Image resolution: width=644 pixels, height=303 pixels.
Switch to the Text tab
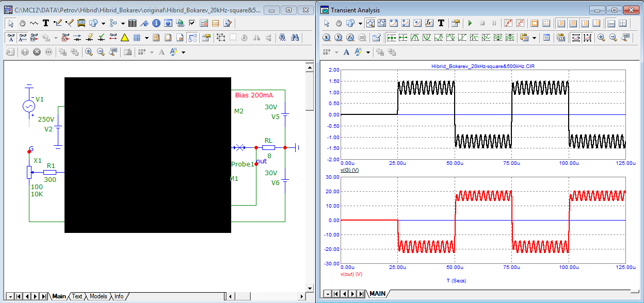(77, 296)
